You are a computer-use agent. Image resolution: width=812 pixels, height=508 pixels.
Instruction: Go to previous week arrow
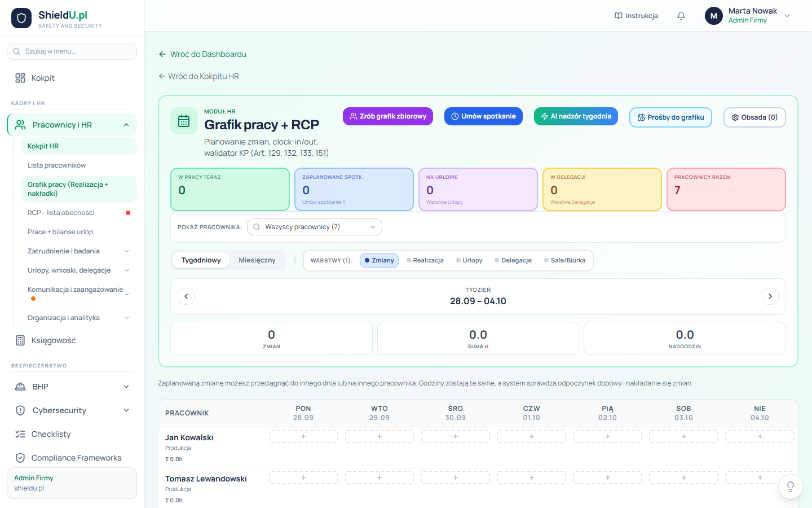[186, 296]
